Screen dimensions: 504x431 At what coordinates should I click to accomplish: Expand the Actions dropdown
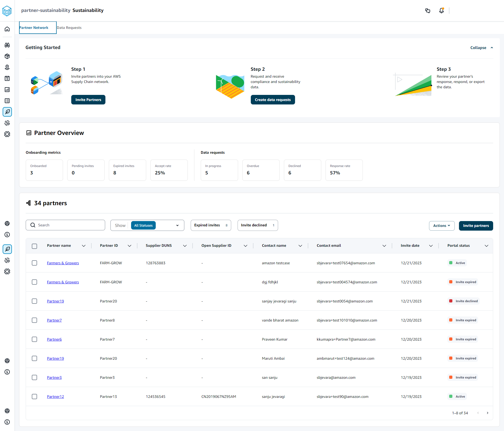point(441,226)
